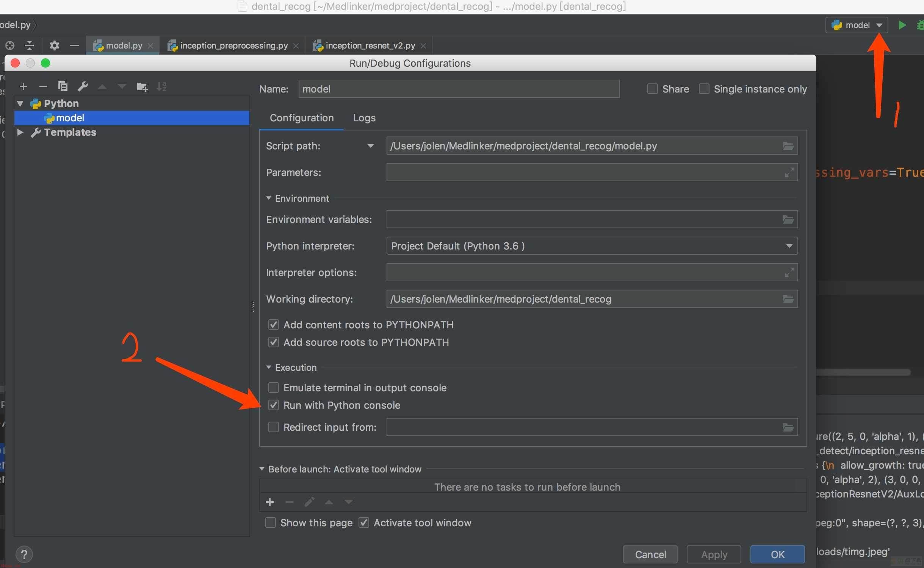Enable Redirect input from checkbox
The width and height of the screenshot is (924, 568).
coord(273,427)
